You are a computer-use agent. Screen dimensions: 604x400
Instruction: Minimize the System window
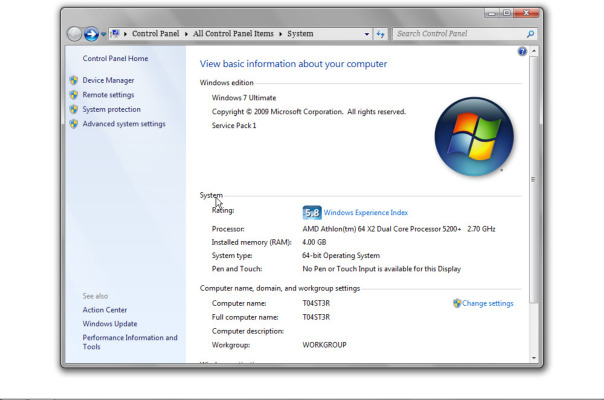(x=491, y=13)
